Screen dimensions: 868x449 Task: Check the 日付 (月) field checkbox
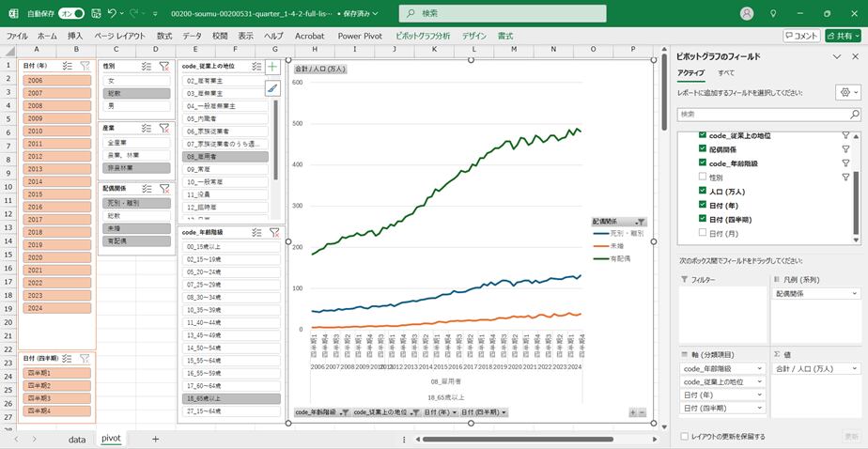[703, 233]
